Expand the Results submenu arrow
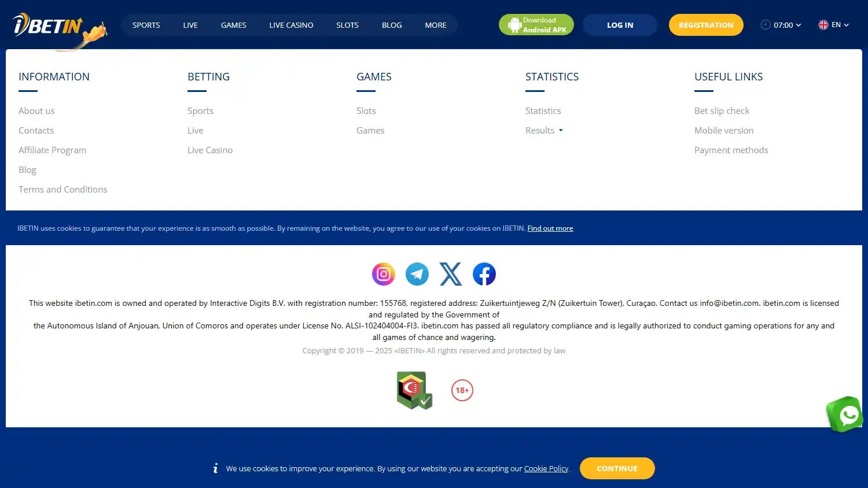This screenshot has width=868, height=488. point(561,131)
